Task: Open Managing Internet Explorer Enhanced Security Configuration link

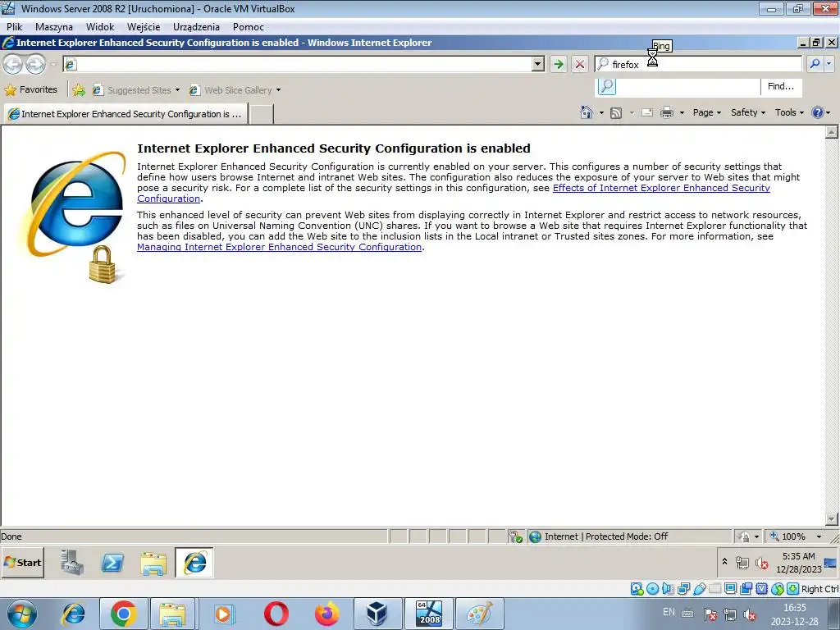Action: [x=279, y=247]
